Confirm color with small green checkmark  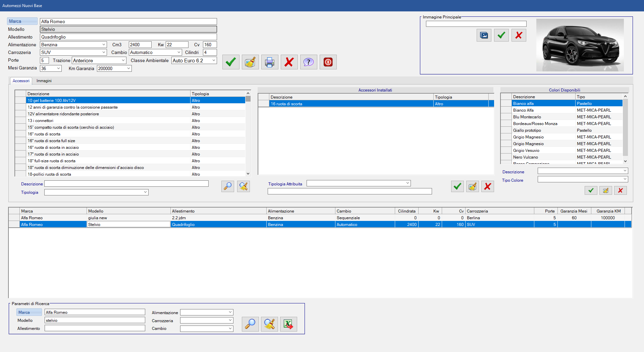[x=591, y=190]
